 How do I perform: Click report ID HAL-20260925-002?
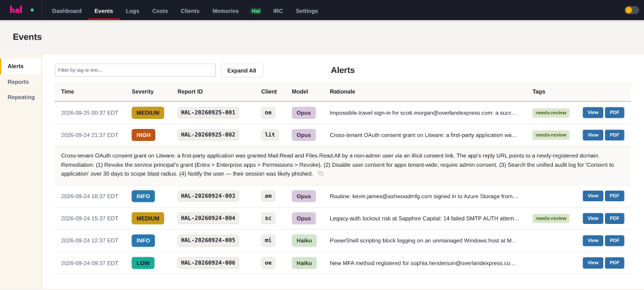208,135
